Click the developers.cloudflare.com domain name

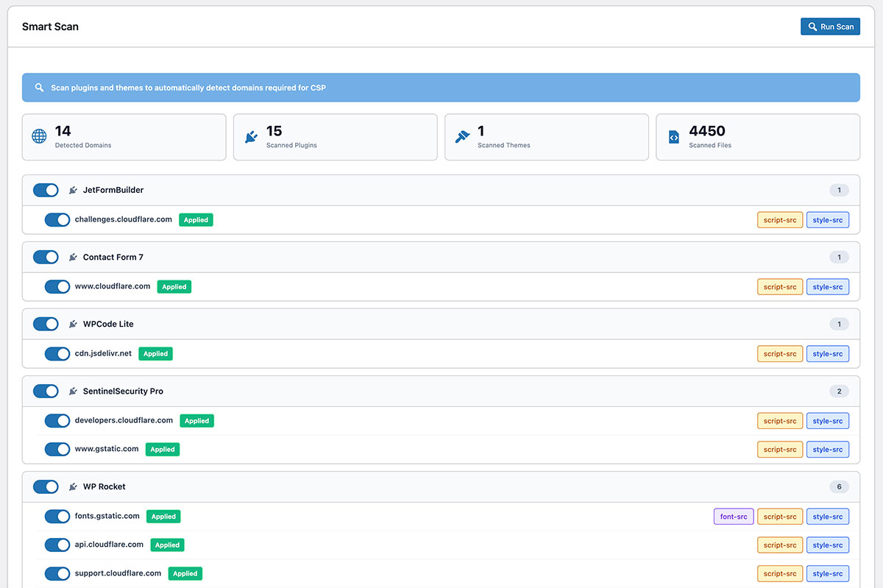[x=124, y=420]
